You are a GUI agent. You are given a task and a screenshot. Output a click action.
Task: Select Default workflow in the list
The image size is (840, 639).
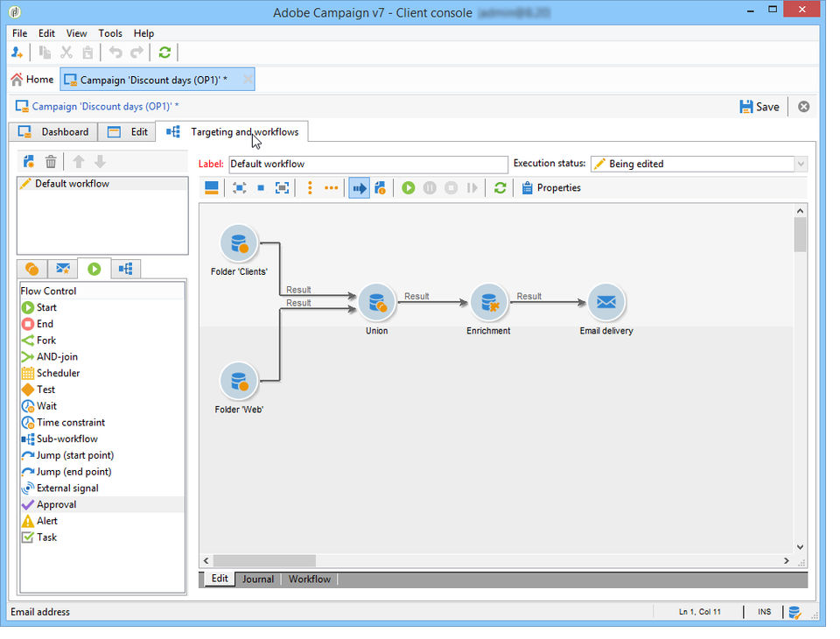(102, 184)
